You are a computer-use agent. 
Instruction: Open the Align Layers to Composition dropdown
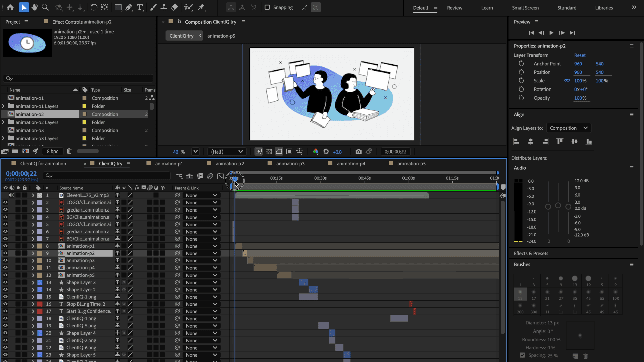pos(569,128)
